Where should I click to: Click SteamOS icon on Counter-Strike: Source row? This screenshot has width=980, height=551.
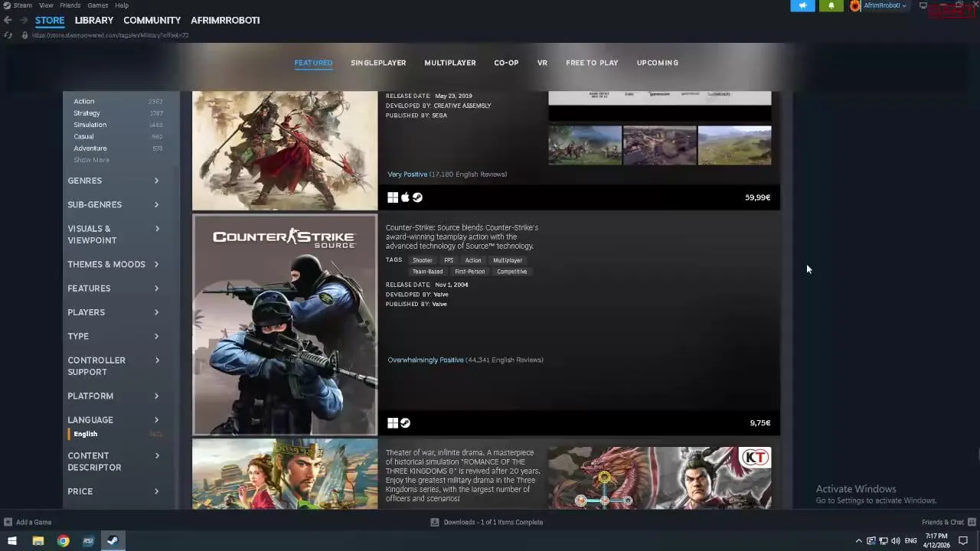click(x=405, y=422)
